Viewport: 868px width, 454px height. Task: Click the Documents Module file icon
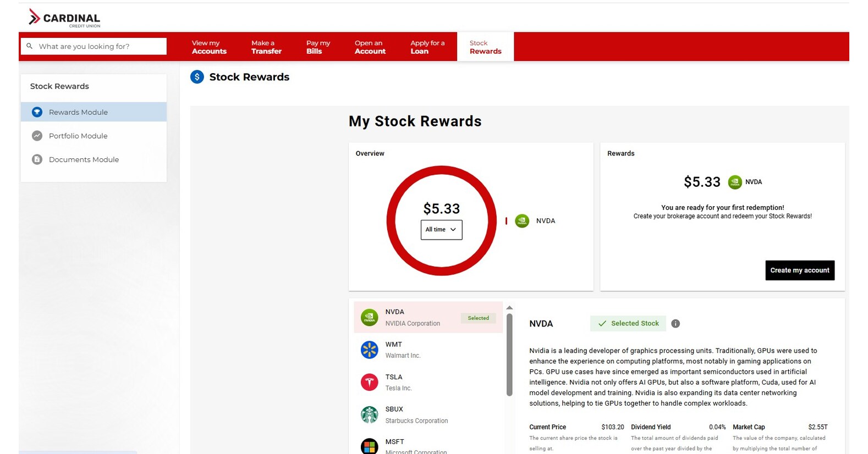tap(37, 159)
